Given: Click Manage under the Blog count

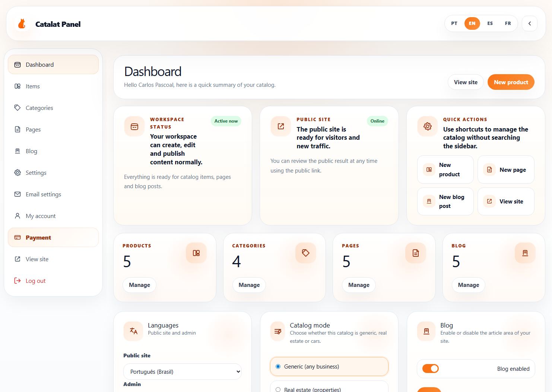Looking at the screenshot, I should pyautogui.click(x=469, y=285).
